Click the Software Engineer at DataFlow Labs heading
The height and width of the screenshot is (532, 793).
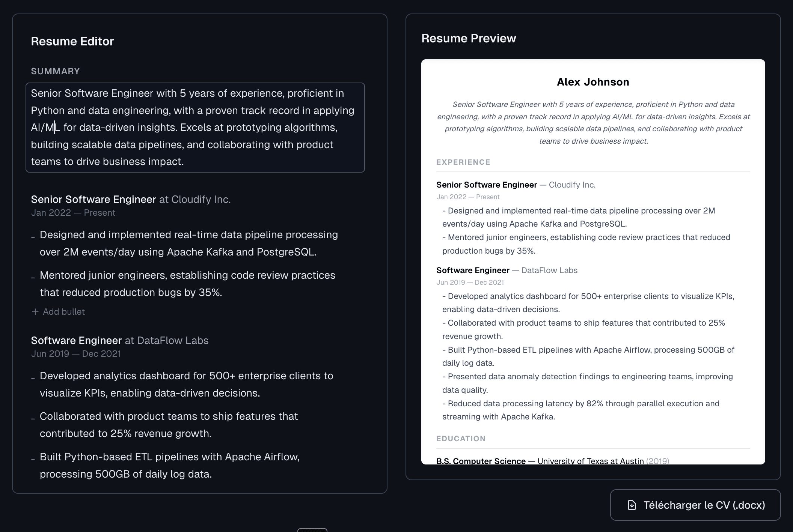[119, 340]
